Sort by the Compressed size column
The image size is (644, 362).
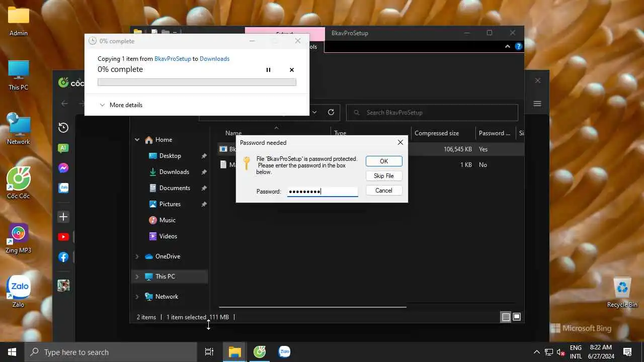[437, 133]
